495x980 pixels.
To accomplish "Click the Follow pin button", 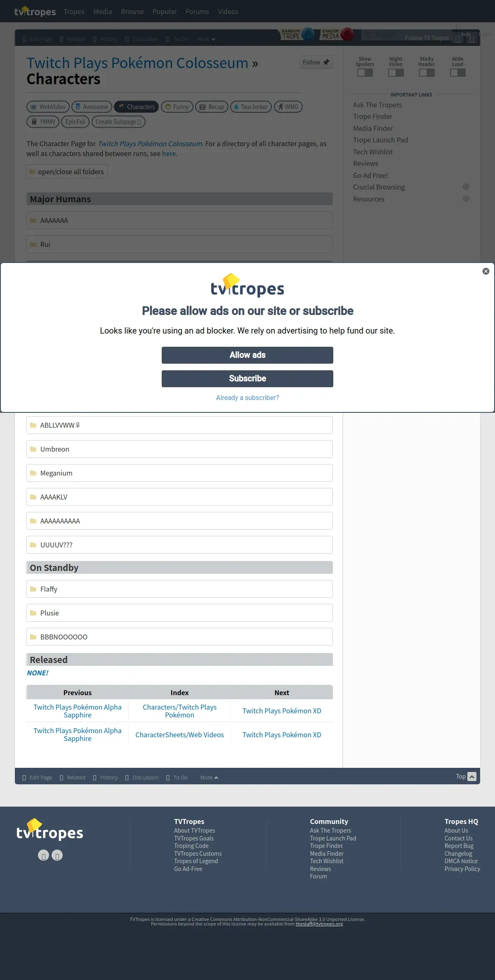I will tap(316, 62).
